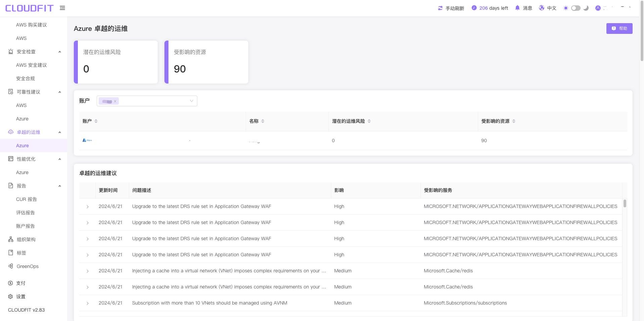The image size is (644, 321).
Task: Click the 标签 bookmark icon
Action: 11,253
